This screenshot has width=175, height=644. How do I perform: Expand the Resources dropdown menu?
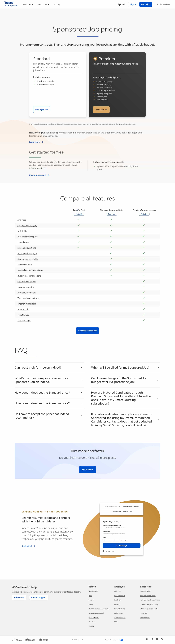pyautogui.click(x=43, y=4)
